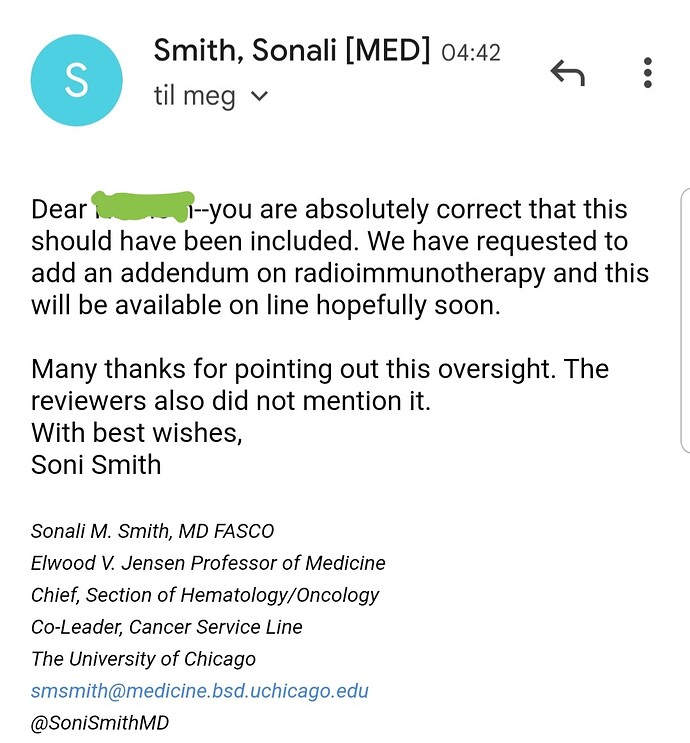The width and height of the screenshot is (690, 743).
Task: Expand recipient details chevron beside 'til meg'
Action: coord(259,96)
